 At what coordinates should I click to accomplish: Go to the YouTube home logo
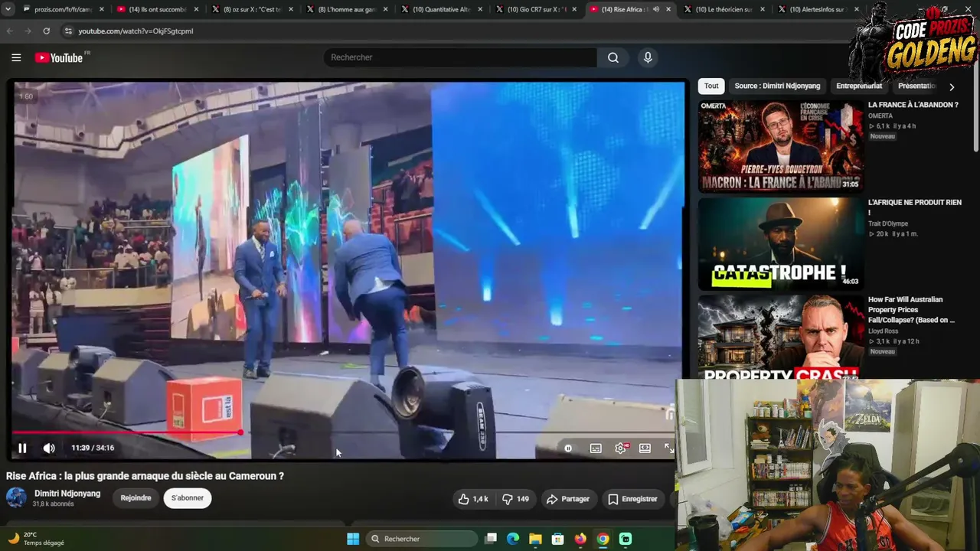[59, 57]
